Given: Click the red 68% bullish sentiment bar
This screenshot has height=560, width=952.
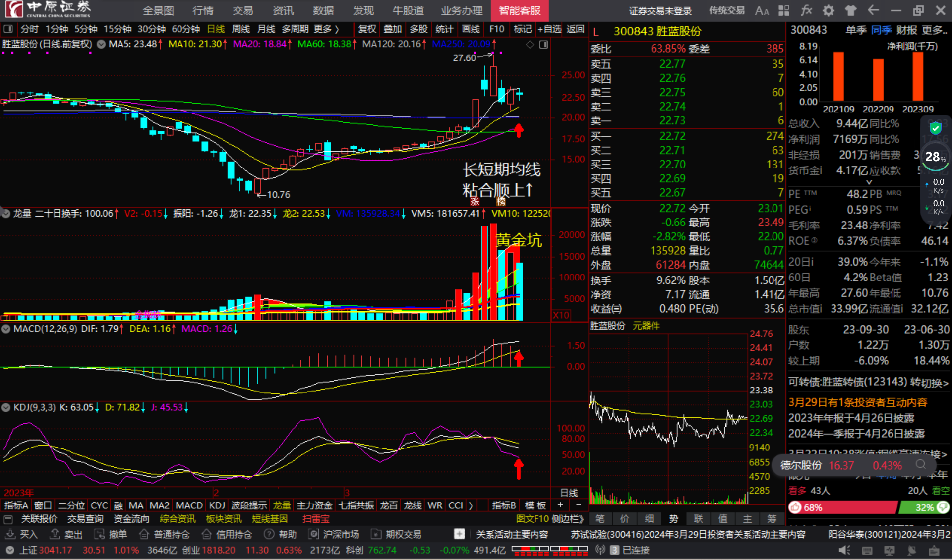Looking at the screenshot, I should coord(843,507).
